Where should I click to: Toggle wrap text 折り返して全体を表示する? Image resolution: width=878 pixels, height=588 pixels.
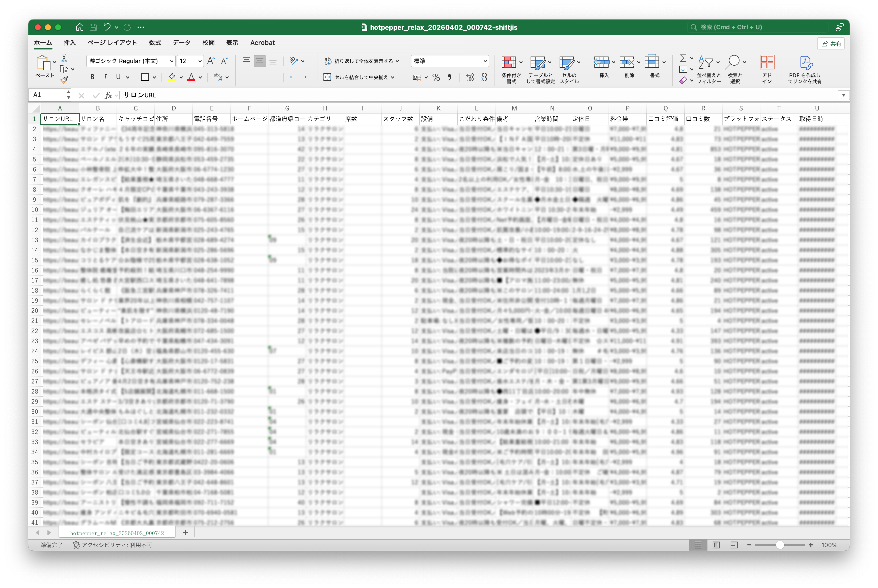[x=361, y=61]
